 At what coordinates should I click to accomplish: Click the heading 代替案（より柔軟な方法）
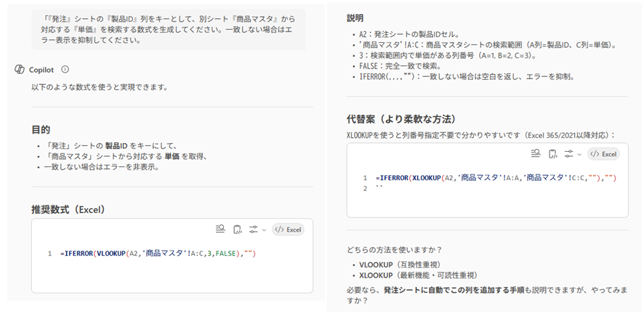tap(401, 119)
